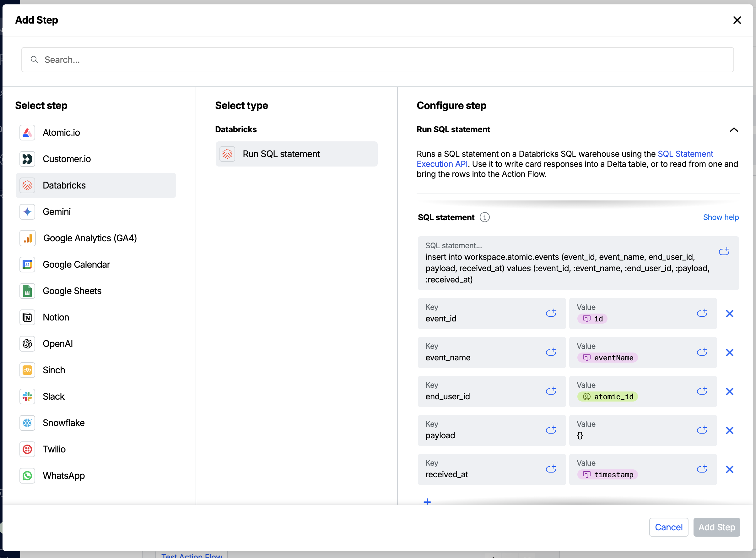The image size is (756, 558).
Task: Select the timestamp variable chip
Action: tap(607, 474)
